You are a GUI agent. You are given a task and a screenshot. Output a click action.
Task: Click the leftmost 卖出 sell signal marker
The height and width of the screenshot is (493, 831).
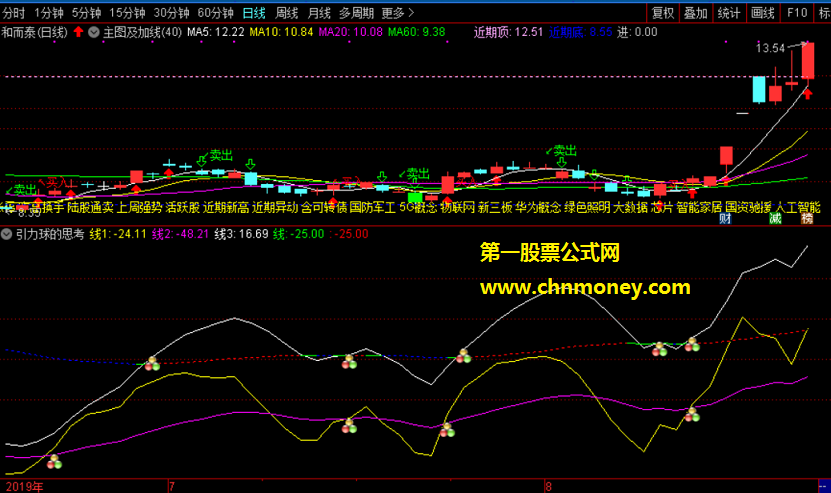point(21,189)
